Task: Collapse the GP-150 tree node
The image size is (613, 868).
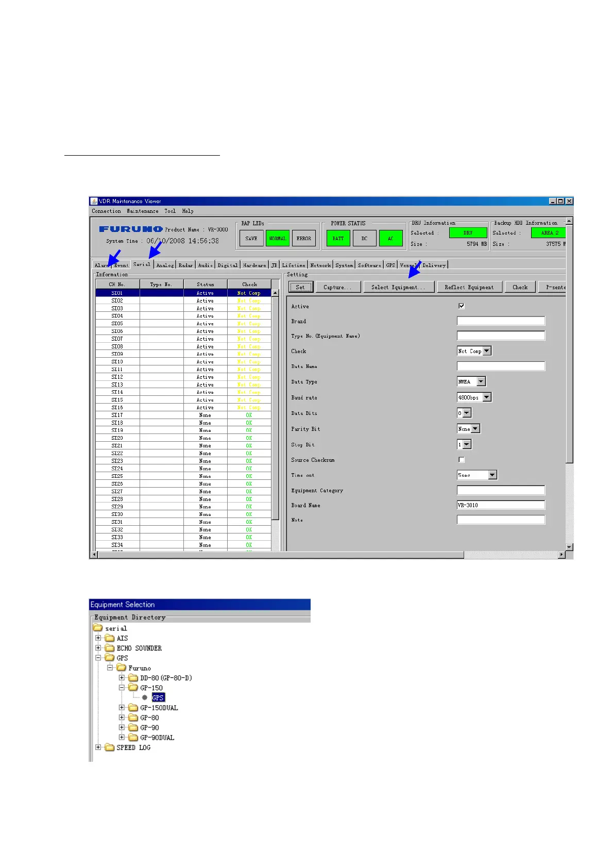Action: [122, 688]
